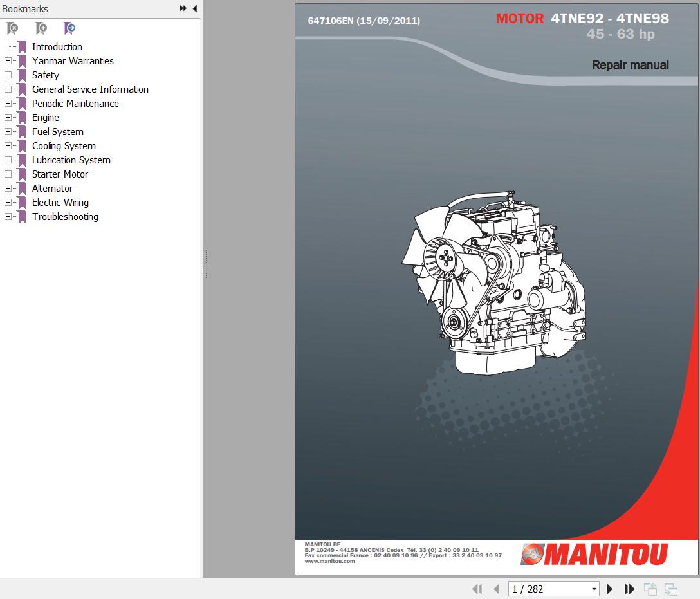700x599 pixels.
Task: Expand the Alternator bookmark node
Action: tap(8, 189)
